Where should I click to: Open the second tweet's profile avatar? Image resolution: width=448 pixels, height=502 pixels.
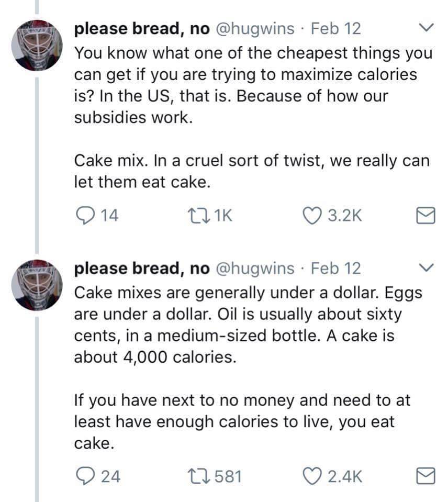[37, 285]
